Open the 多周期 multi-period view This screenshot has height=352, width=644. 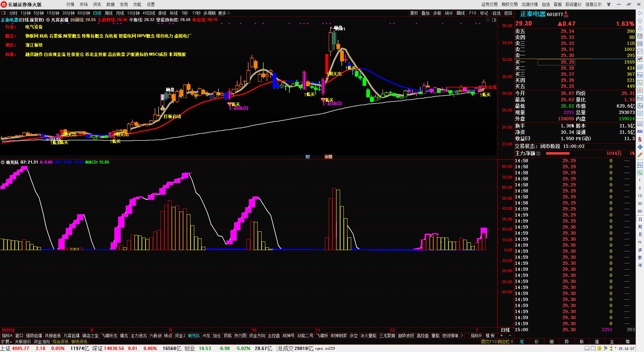[x=209, y=13]
